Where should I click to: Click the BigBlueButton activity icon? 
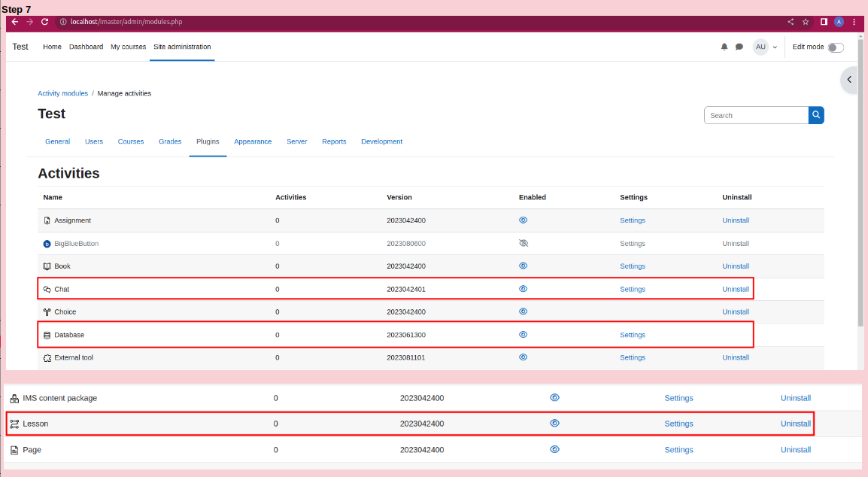(x=47, y=244)
